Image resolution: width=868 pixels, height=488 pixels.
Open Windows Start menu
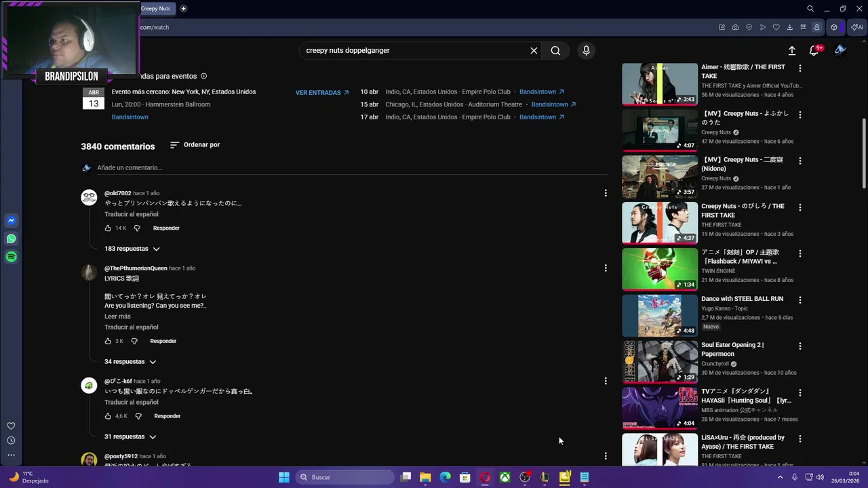tap(284, 477)
